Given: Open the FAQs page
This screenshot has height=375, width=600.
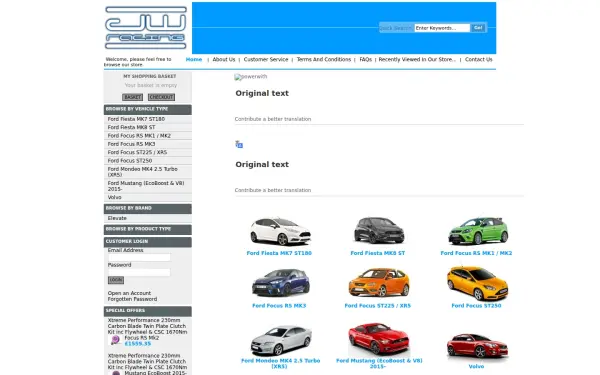Looking at the screenshot, I should pos(365,59).
